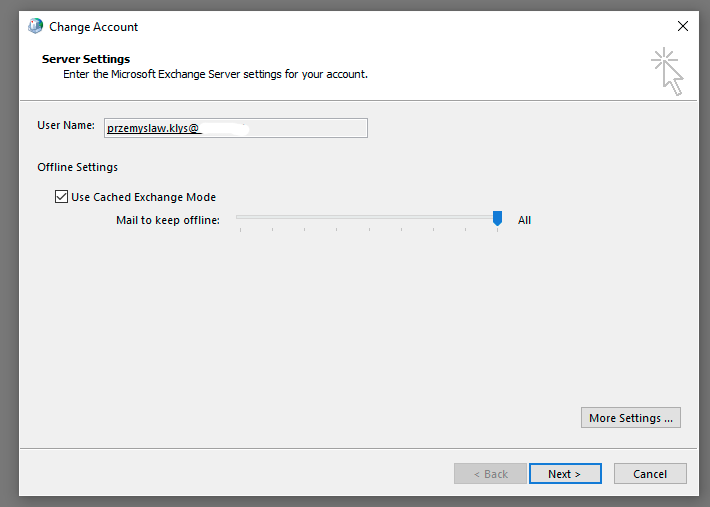Click the Exchange Server settings description text
This screenshot has height=507, width=710.
coord(215,74)
